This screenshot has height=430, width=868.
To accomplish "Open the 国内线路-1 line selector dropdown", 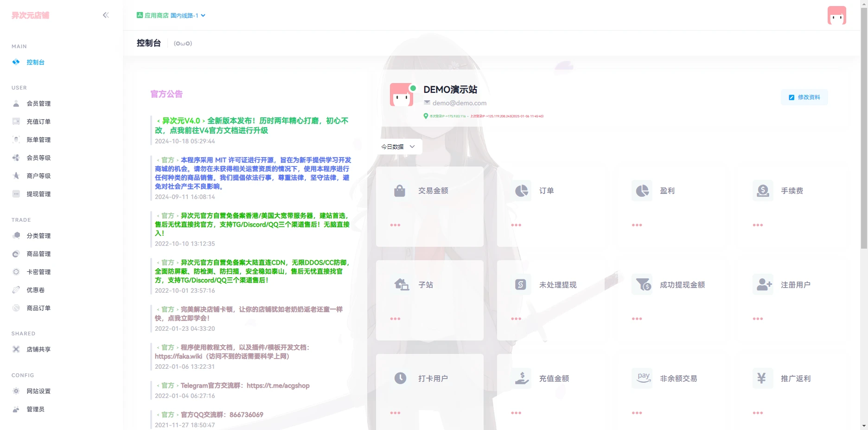I will [x=185, y=15].
